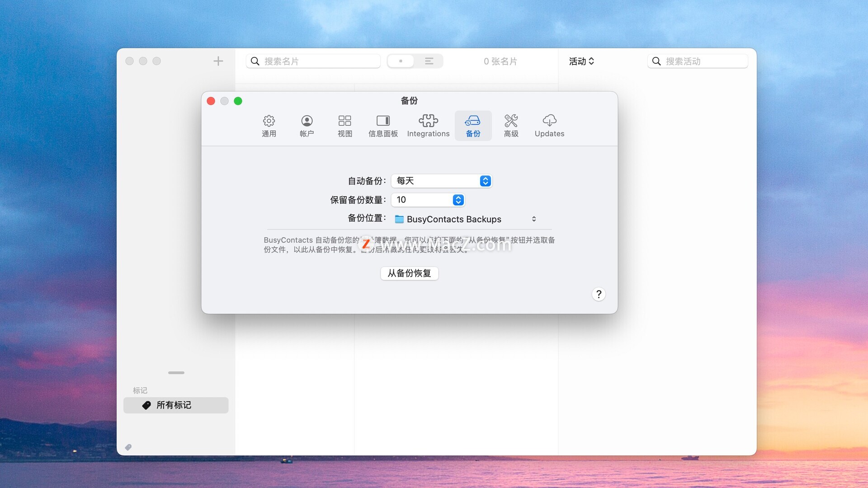Open the Integrations puzzle-piece icon
868x488 pixels.
click(428, 126)
